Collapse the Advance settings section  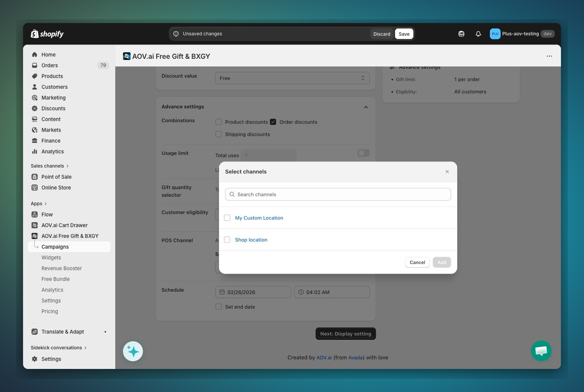tap(366, 107)
